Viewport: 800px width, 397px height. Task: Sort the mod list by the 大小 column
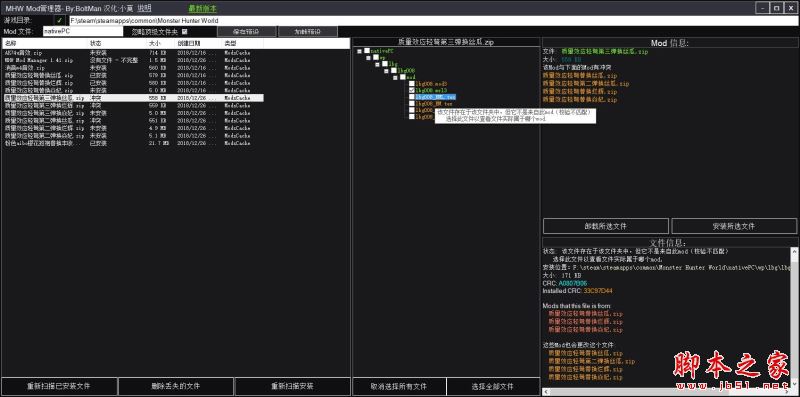[161, 44]
